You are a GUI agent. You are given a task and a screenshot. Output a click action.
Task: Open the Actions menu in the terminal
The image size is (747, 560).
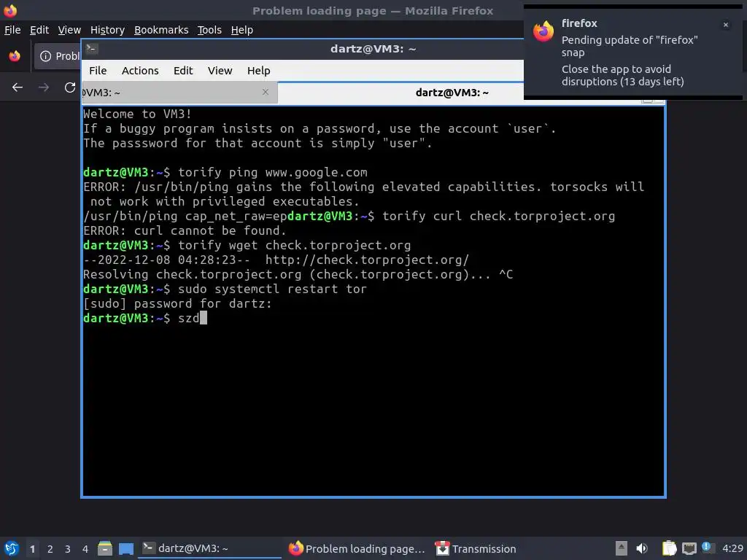[x=140, y=71]
